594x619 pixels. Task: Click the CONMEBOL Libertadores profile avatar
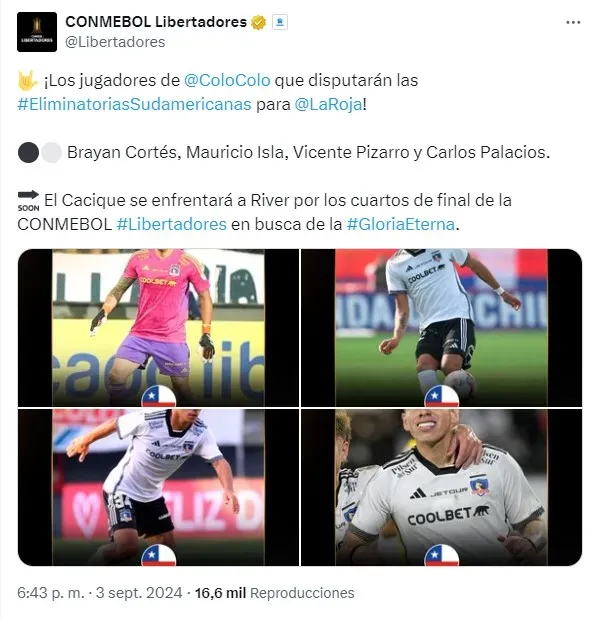tap(37, 32)
